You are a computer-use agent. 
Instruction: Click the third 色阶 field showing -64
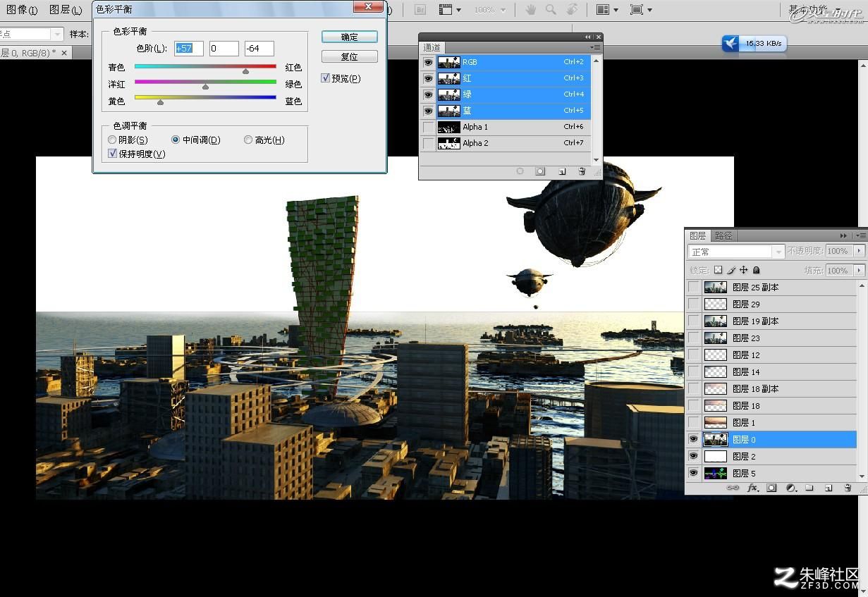(259, 49)
